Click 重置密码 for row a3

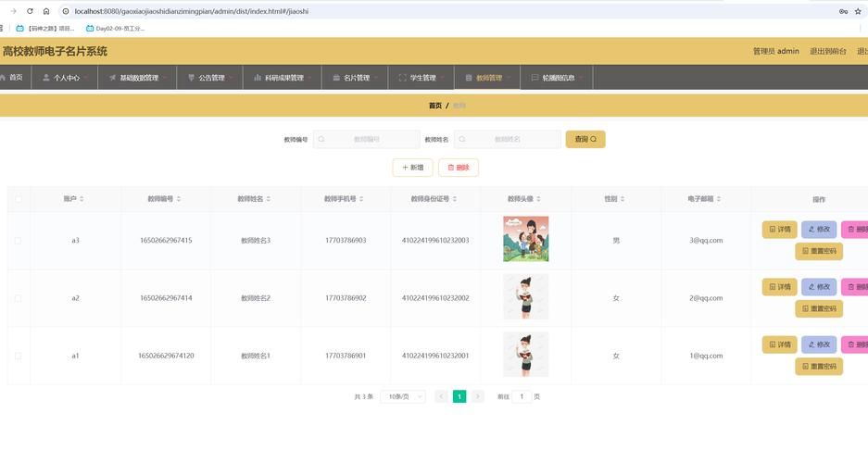point(819,251)
